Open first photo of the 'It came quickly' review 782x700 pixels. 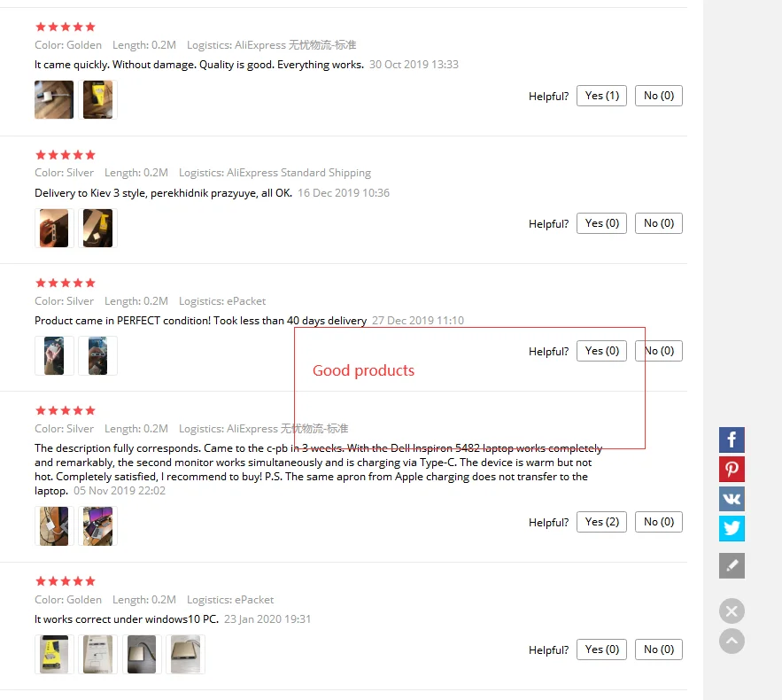[x=54, y=100]
